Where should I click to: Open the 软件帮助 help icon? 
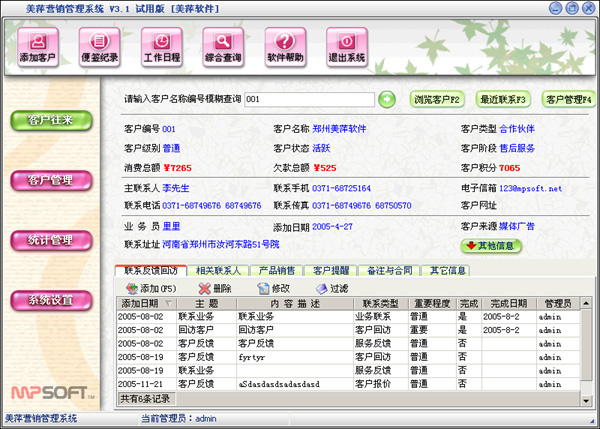coord(285,47)
